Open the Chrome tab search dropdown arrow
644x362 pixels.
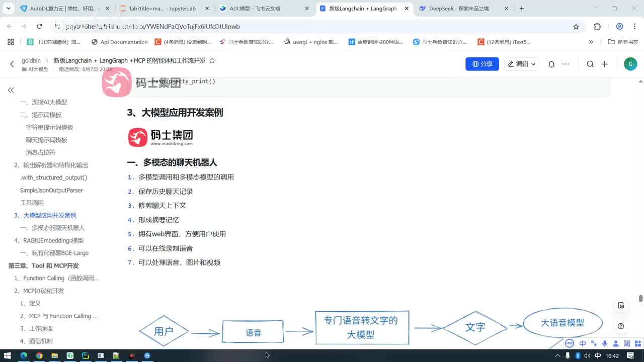coord(9,9)
